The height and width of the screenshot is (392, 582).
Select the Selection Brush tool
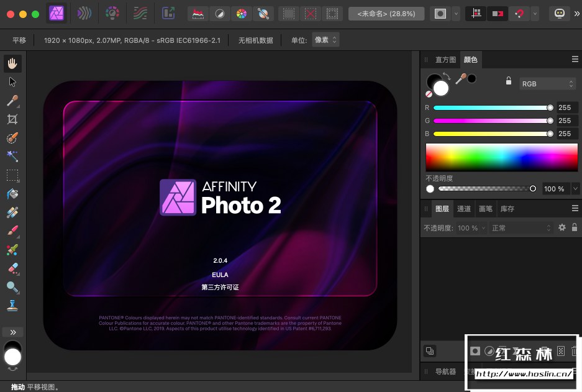(12, 138)
